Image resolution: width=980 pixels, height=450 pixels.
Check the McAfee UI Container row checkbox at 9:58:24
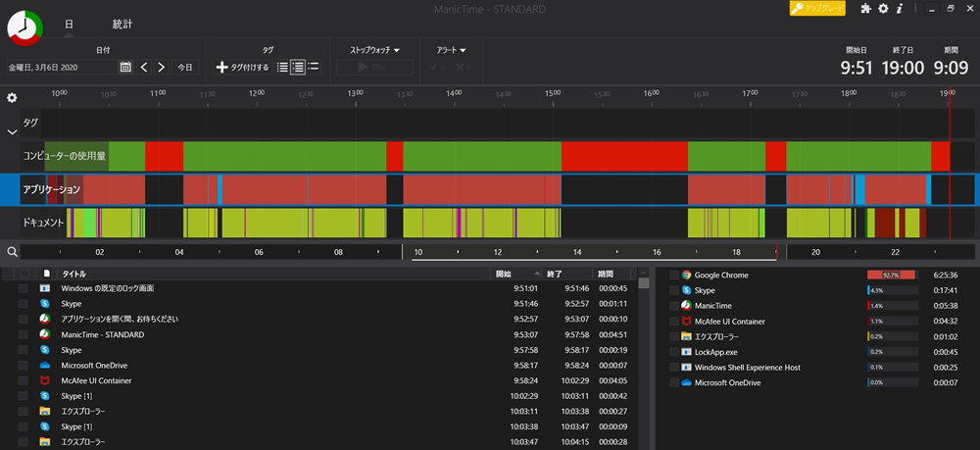pos(24,380)
